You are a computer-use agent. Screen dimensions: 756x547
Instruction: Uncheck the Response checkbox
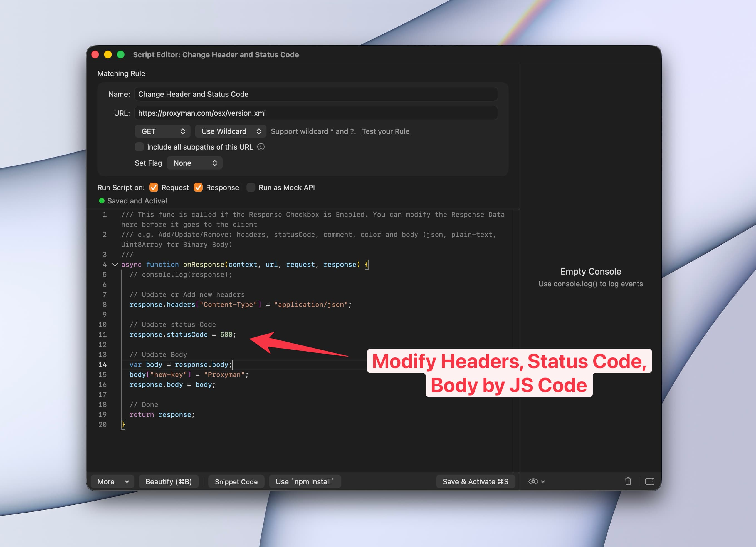coord(198,188)
